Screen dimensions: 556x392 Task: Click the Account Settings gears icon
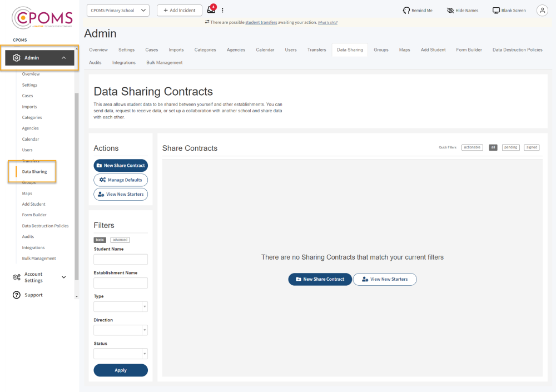pos(17,277)
